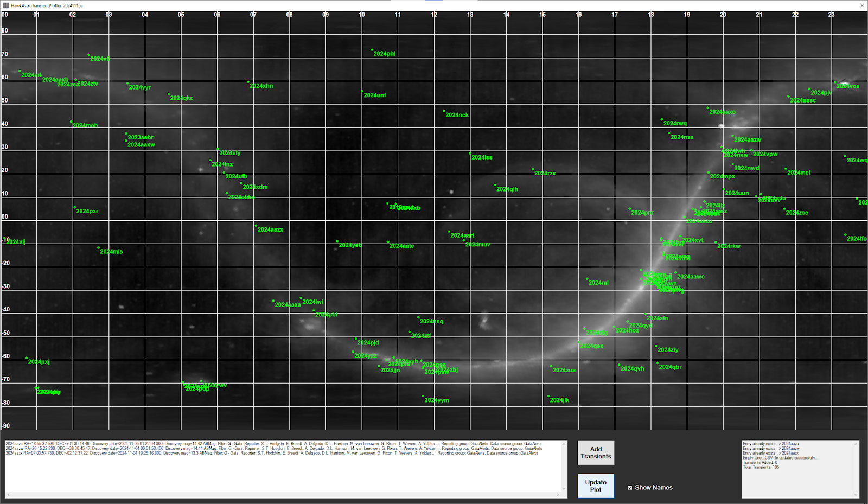868x504 pixels.
Task: Click the 2024pxj transient label
Action: tap(39, 362)
